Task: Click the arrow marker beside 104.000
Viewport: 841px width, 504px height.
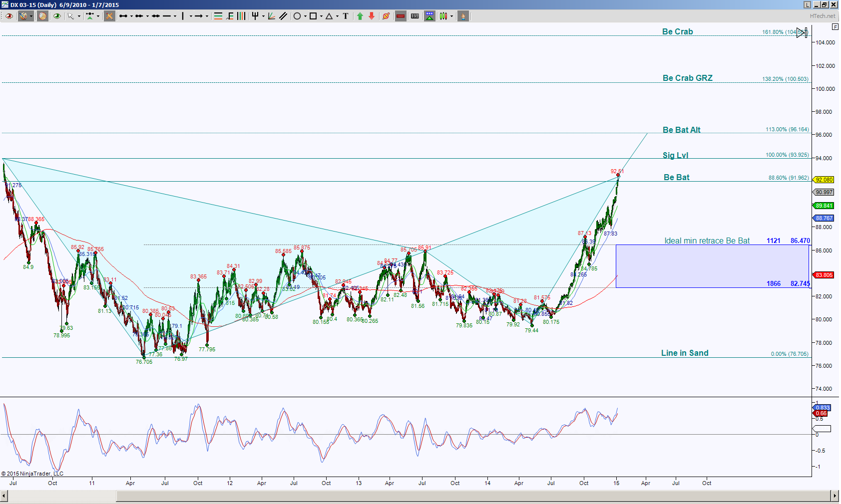Action: click(802, 33)
